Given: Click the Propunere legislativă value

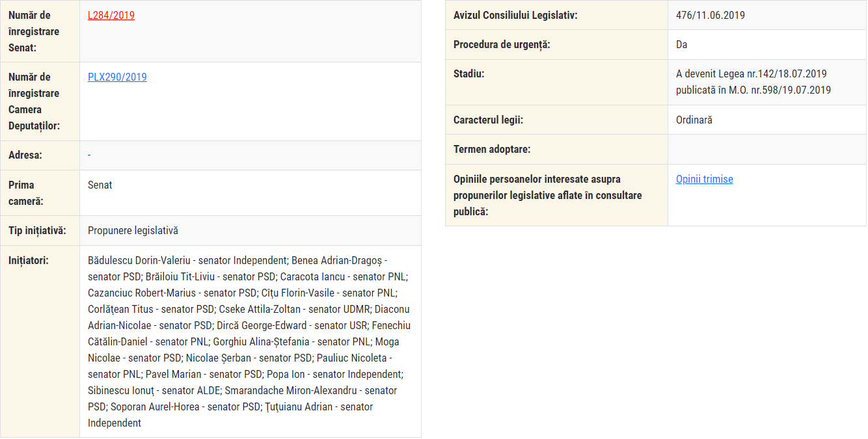Looking at the screenshot, I should tap(133, 231).
